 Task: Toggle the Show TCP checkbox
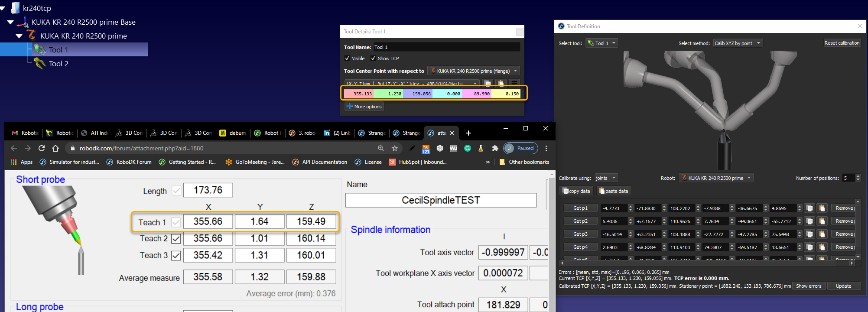pyautogui.click(x=373, y=58)
